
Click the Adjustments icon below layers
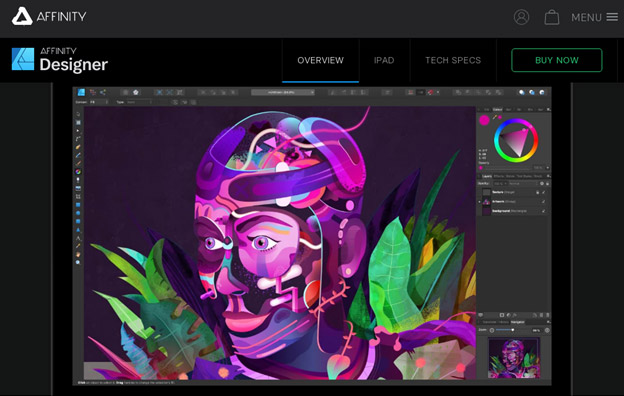(x=509, y=315)
